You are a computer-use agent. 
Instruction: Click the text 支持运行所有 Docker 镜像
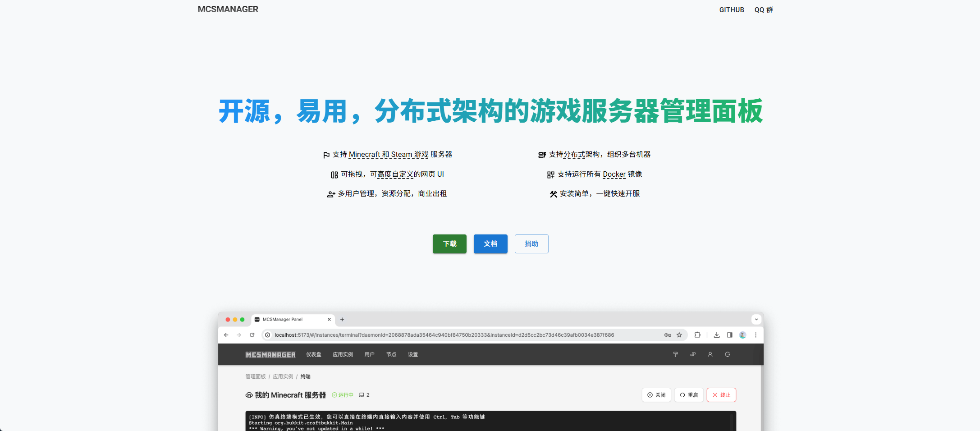pyautogui.click(x=600, y=174)
